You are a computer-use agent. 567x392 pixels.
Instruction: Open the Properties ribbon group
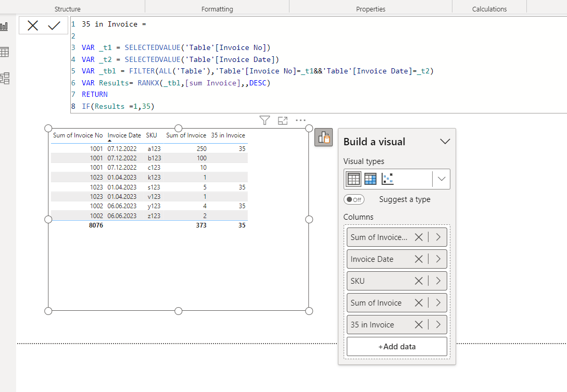371,9
